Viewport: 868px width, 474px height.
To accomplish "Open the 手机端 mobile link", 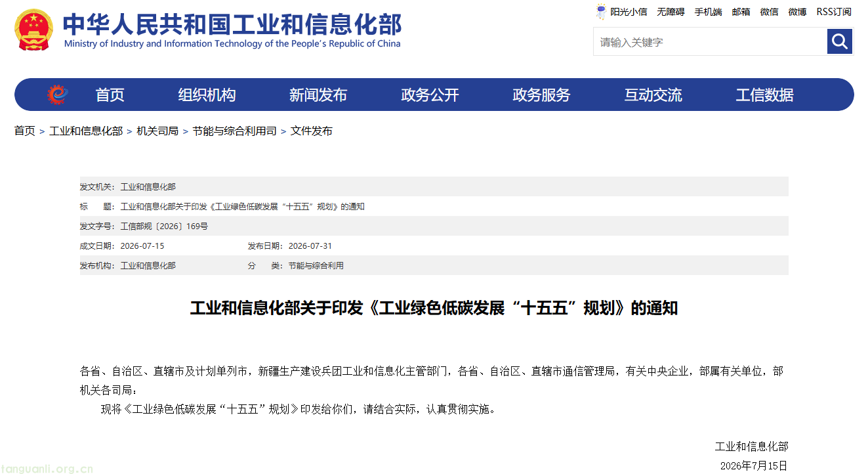I will pos(708,12).
